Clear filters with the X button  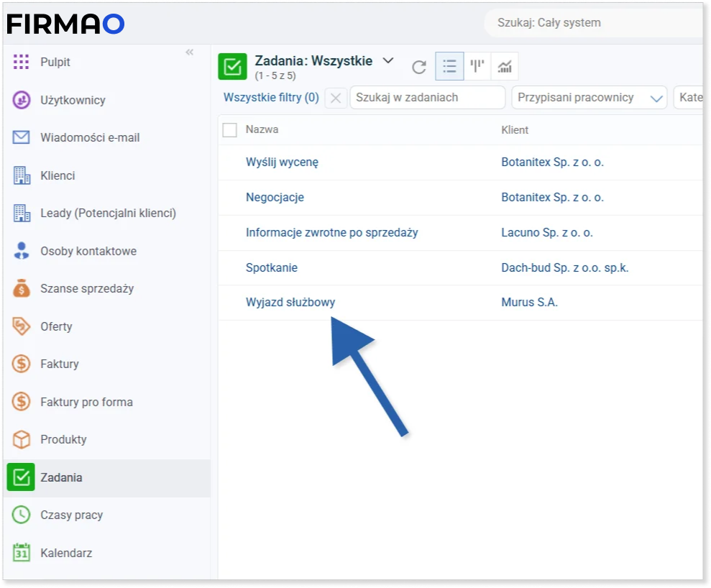click(336, 98)
